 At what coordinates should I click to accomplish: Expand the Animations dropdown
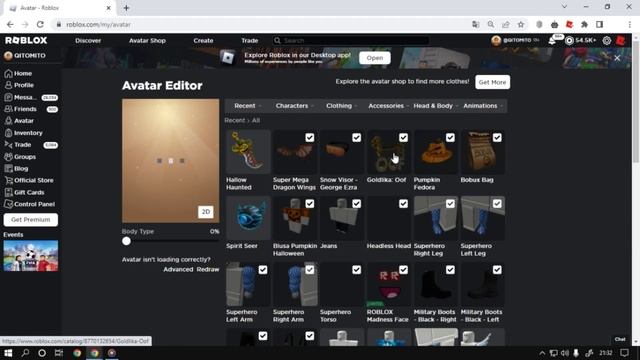(x=483, y=106)
